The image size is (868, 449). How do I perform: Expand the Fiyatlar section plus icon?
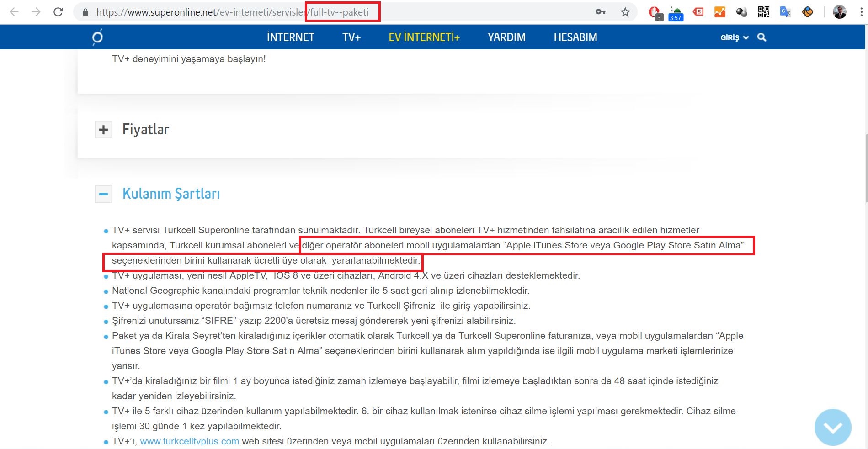pyautogui.click(x=103, y=130)
